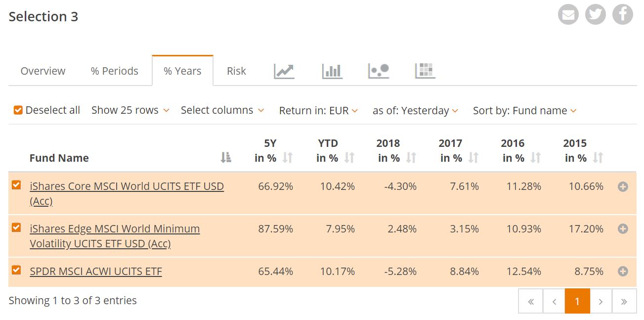Uncheck iShares Edge Minimum Volatility ETF
Screen dimensions: 644x320
pyautogui.click(x=16, y=228)
